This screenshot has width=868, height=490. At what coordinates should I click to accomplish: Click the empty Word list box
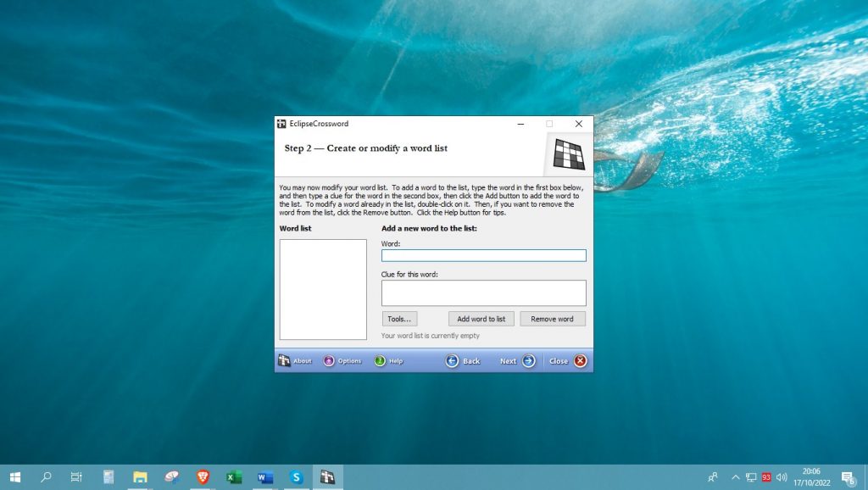point(323,289)
